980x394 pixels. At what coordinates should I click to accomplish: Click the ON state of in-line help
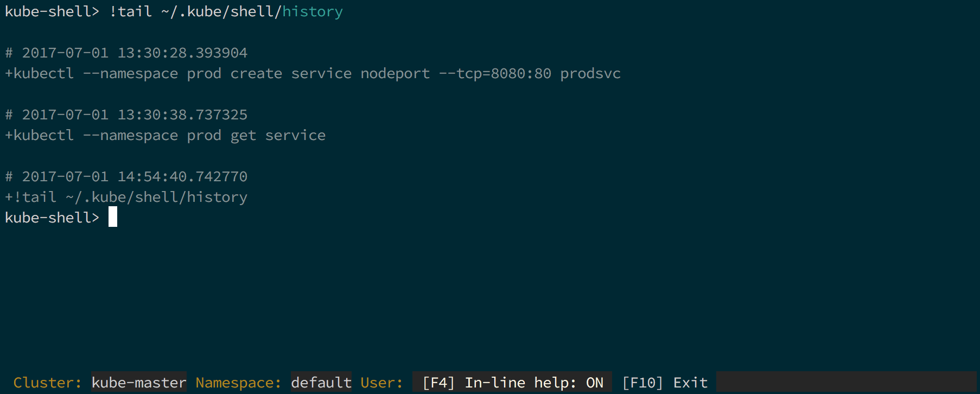point(595,383)
